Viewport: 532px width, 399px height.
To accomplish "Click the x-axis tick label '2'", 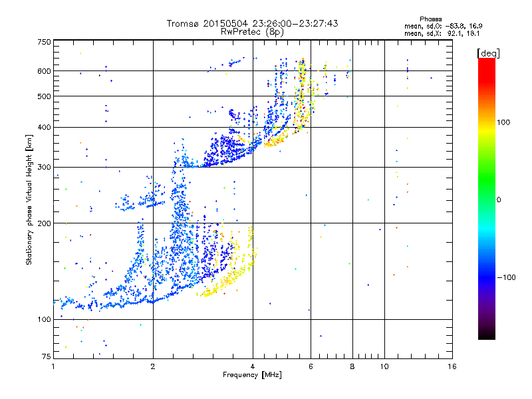I will (153, 366).
